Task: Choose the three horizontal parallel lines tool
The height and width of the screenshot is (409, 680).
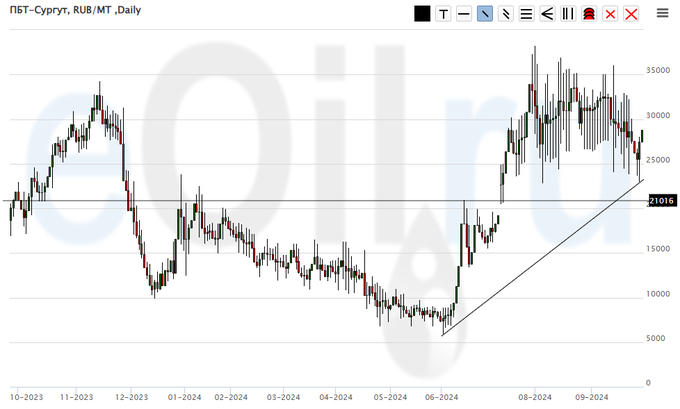Action: [526, 14]
